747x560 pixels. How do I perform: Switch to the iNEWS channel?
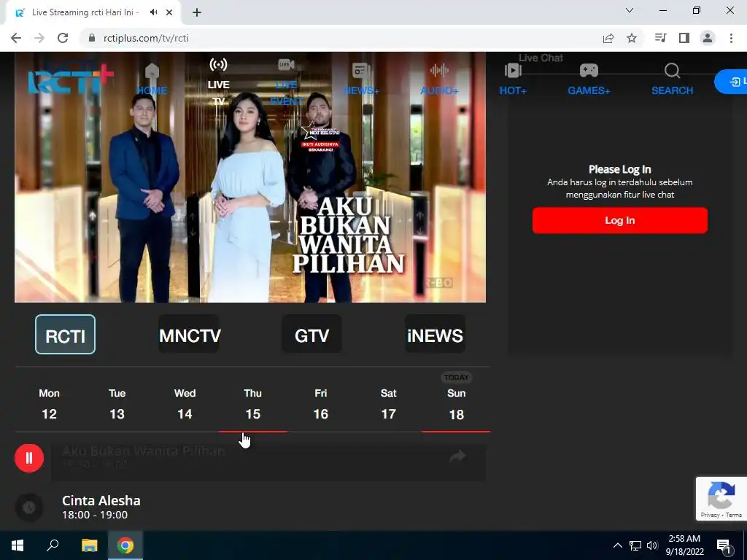pos(435,334)
